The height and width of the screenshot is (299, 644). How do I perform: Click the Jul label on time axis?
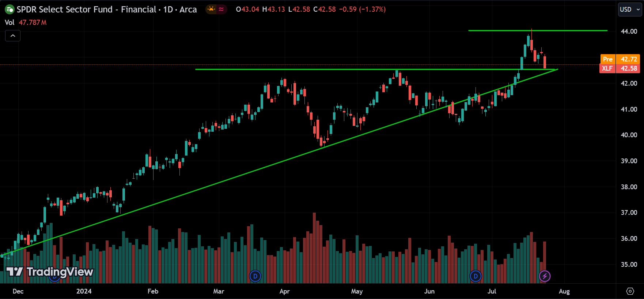[492, 291]
